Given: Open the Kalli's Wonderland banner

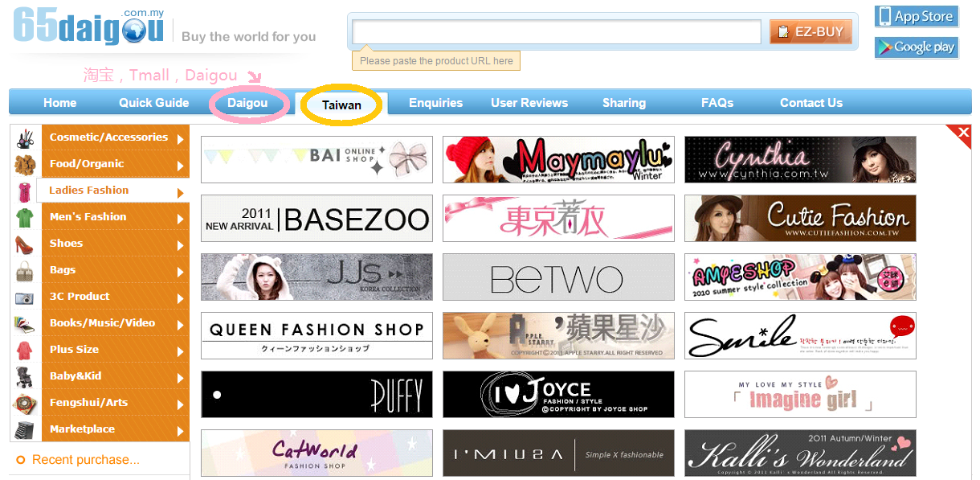Looking at the screenshot, I should tap(800, 453).
